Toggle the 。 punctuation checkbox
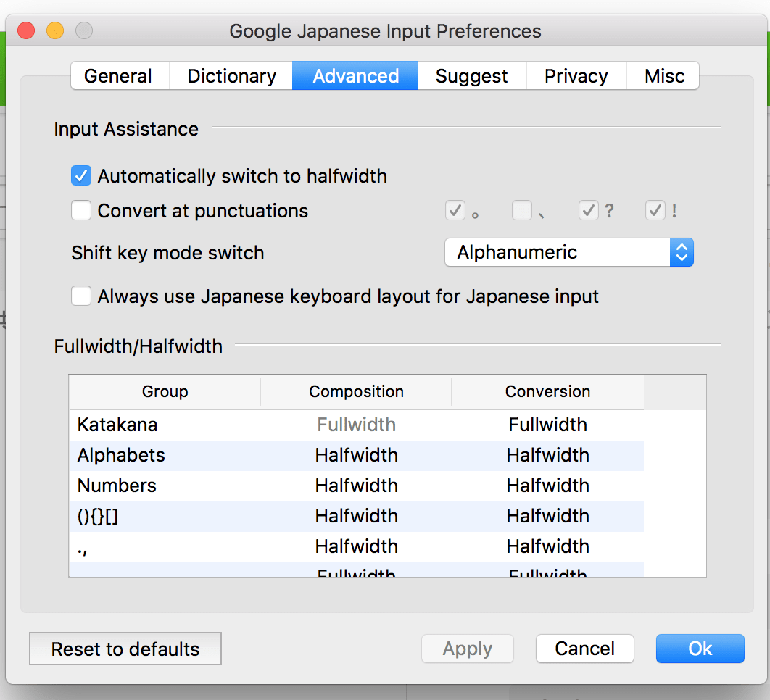770x700 pixels. pos(455,211)
